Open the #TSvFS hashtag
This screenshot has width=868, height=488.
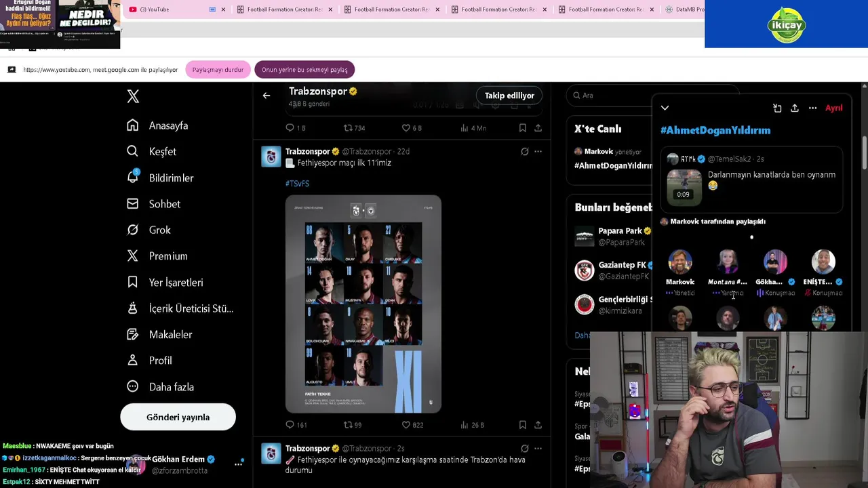point(297,183)
